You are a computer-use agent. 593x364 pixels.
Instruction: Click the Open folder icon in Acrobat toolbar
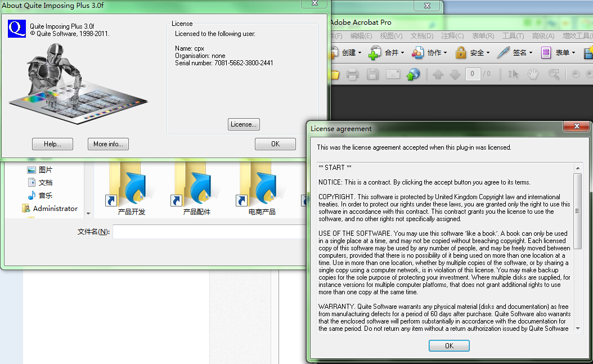point(334,74)
